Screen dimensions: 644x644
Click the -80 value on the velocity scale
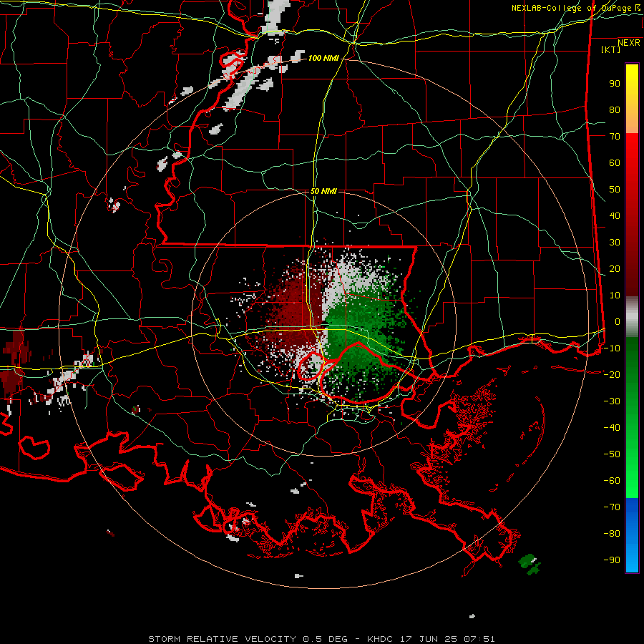[x=612, y=534]
